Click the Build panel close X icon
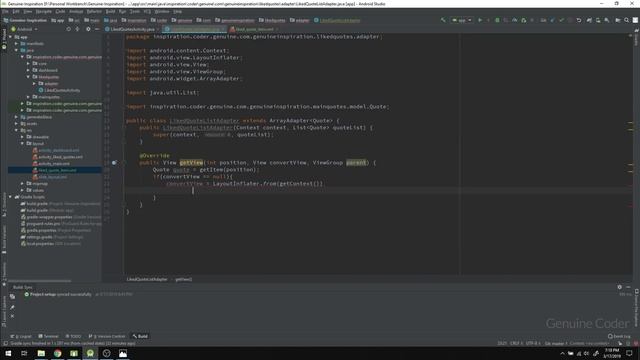This screenshot has width=640, height=360. tap(12, 316)
